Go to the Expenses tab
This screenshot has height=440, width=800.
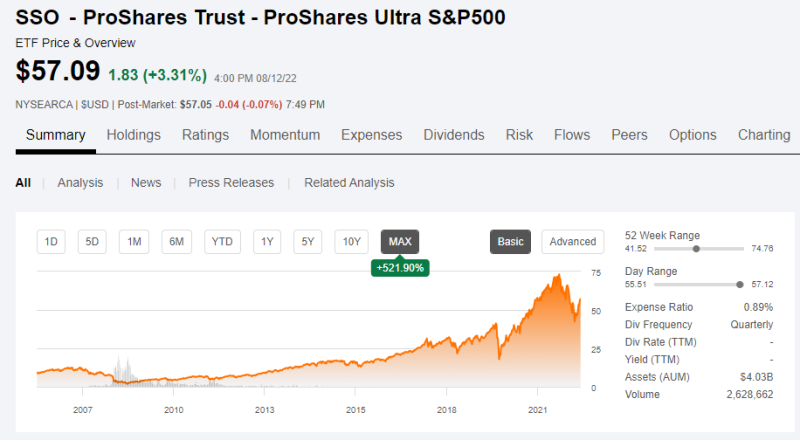pyautogui.click(x=371, y=135)
